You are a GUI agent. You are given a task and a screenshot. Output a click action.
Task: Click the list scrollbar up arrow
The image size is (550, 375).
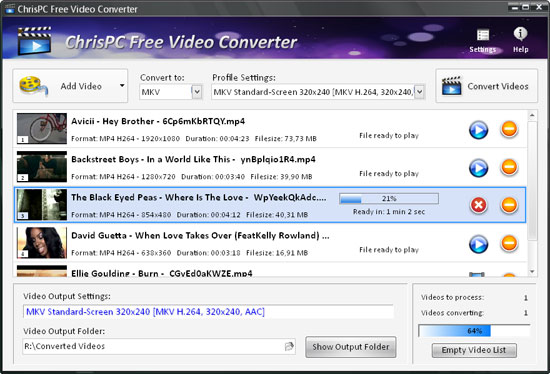(532, 115)
